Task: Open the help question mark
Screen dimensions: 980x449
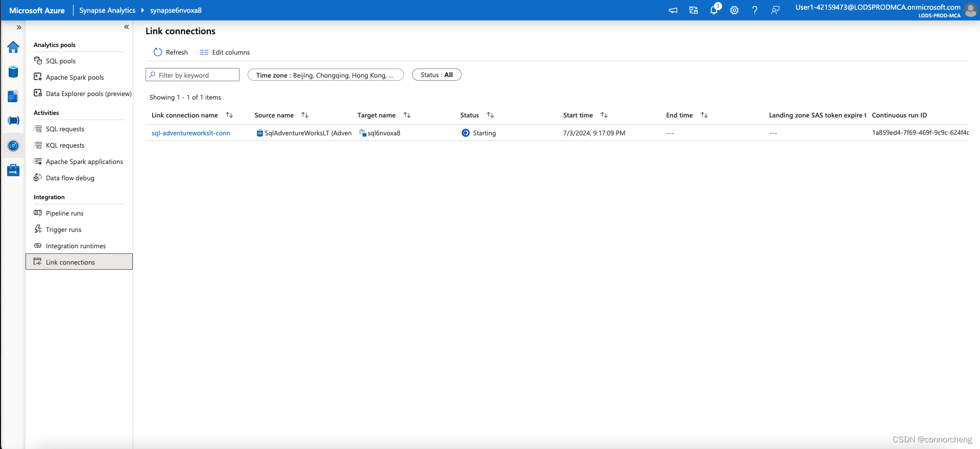Action: click(755, 10)
